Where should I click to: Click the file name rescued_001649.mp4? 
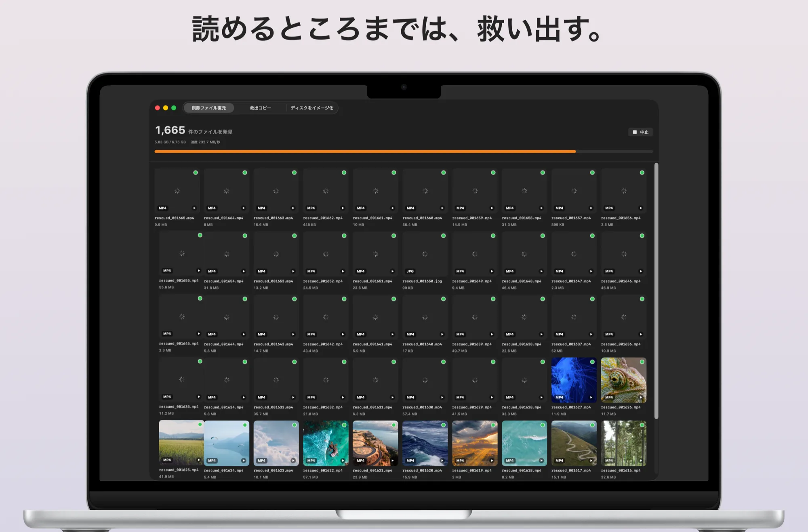(471, 281)
